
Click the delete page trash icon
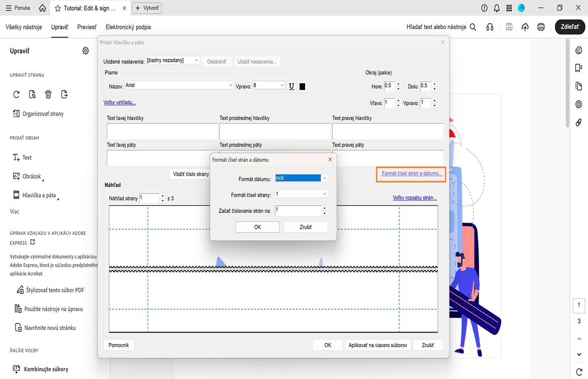tap(48, 94)
